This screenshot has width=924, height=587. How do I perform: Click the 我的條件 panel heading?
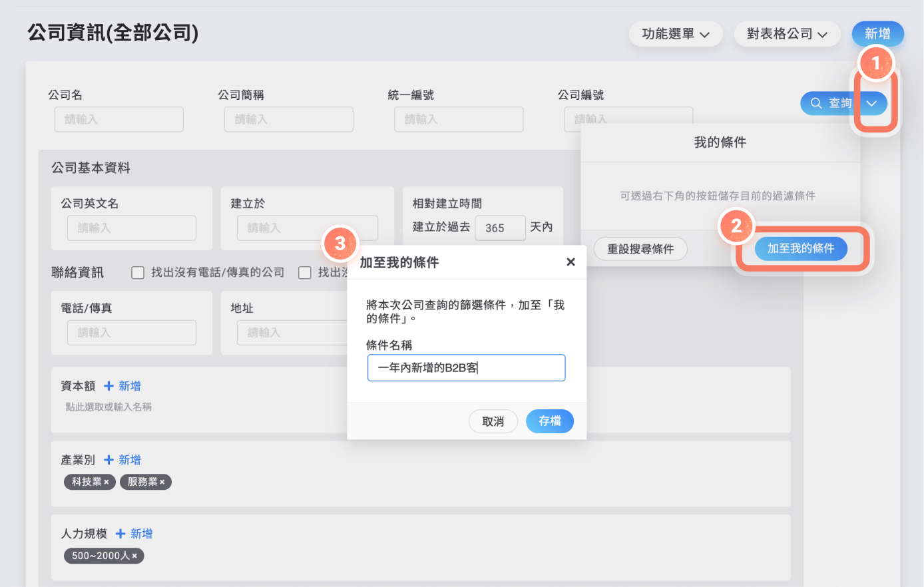coord(720,142)
